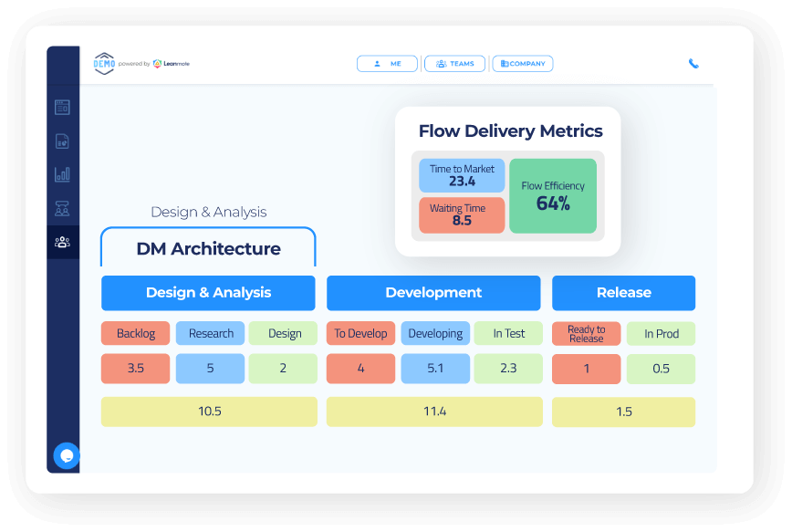Click the Ready to Release column label
This screenshot has width=792, height=532.
click(586, 333)
